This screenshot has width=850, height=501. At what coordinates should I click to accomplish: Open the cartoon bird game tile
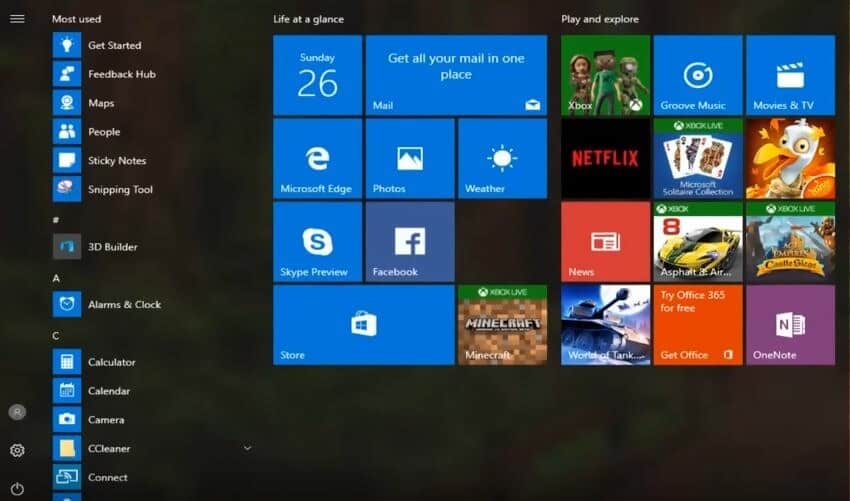[790, 159]
